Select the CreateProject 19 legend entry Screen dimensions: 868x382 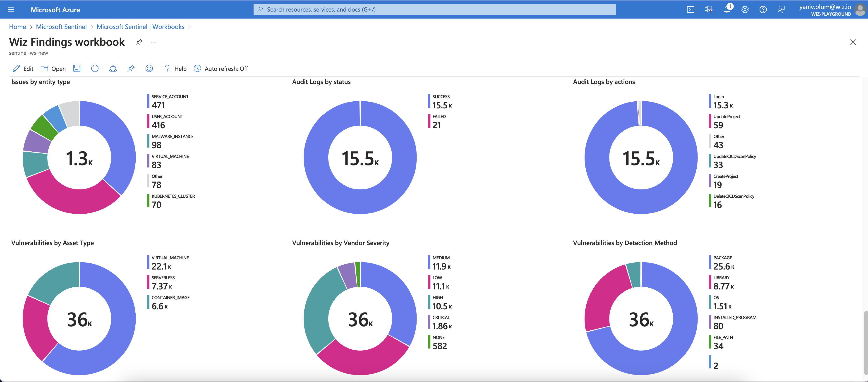(723, 181)
